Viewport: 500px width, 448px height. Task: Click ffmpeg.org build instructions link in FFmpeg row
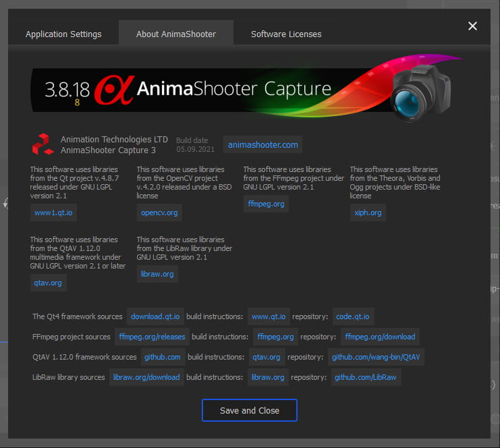click(x=275, y=337)
